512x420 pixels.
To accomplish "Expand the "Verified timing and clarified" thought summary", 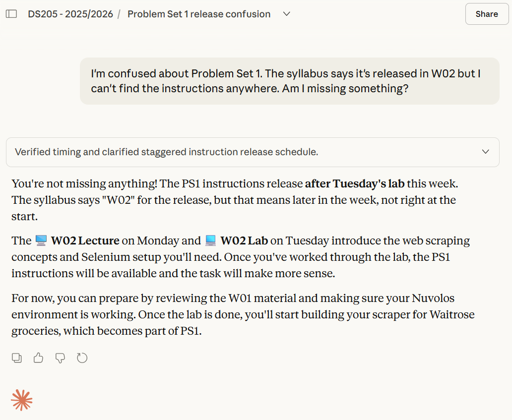I will point(166,152).
